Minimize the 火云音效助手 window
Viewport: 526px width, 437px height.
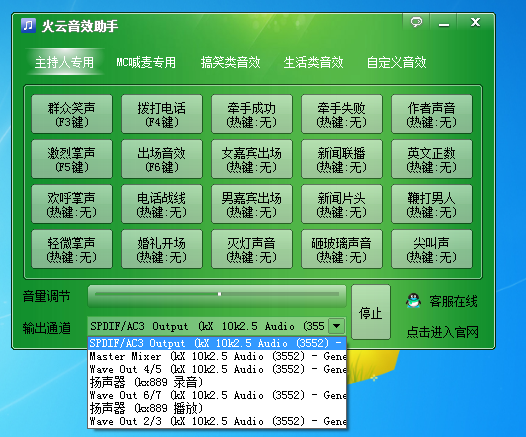pyautogui.click(x=444, y=22)
